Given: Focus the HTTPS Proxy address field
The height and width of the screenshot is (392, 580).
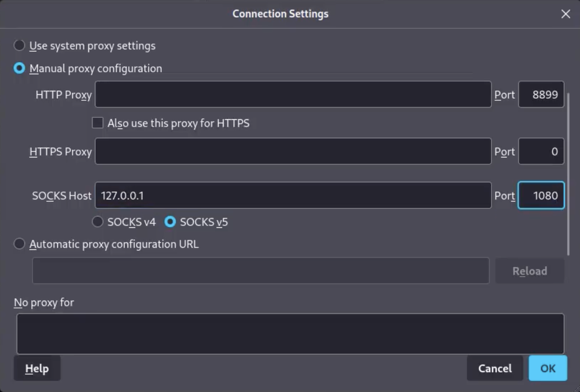Looking at the screenshot, I should (293, 151).
